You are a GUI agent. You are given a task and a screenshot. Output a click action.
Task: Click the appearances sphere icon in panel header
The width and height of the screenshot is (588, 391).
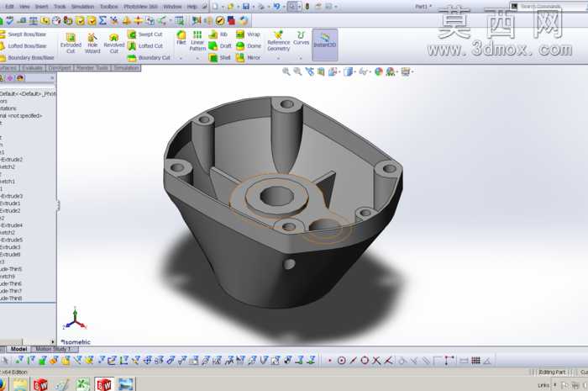pyautogui.click(x=20, y=77)
